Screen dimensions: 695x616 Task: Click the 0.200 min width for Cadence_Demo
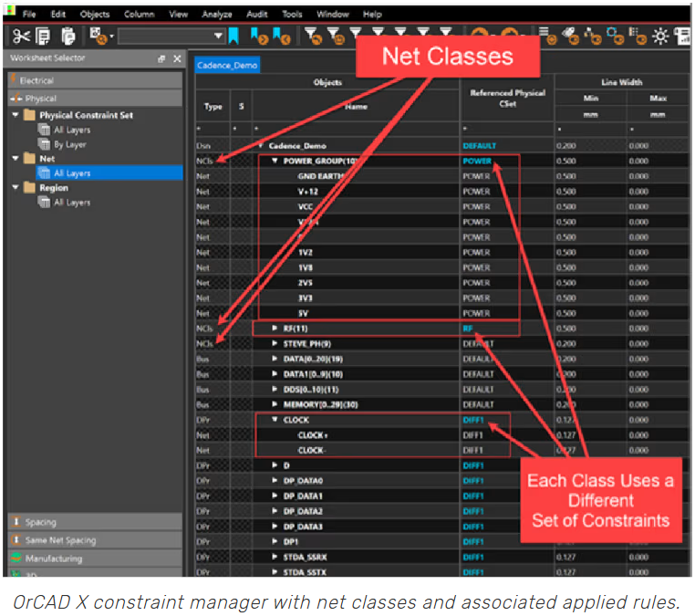pyautogui.click(x=590, y=145)
